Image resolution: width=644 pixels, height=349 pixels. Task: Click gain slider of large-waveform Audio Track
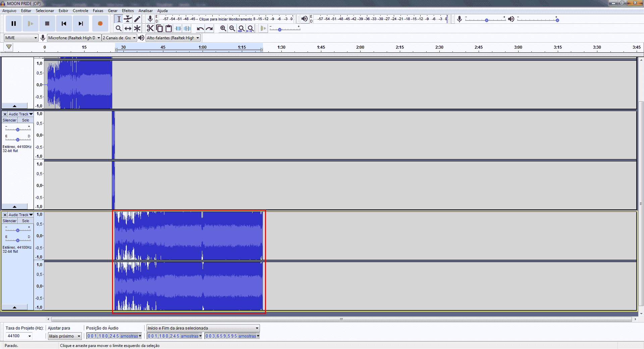[x=18, y=230]
